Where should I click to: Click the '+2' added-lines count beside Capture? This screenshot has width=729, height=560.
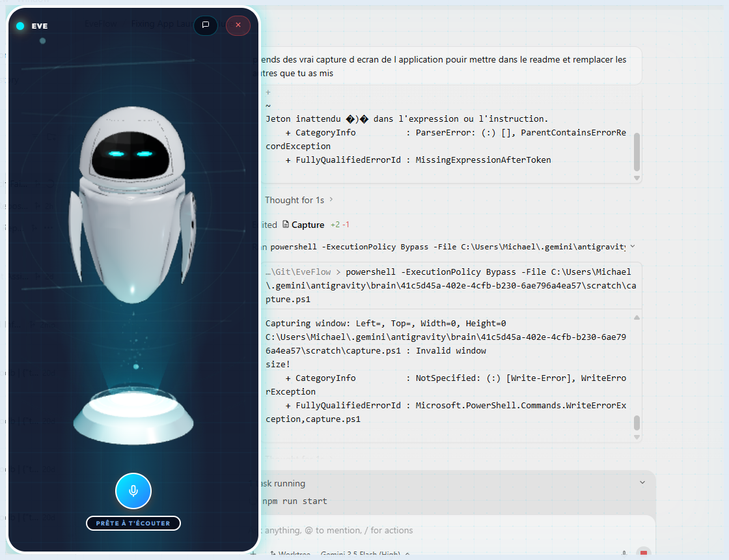tap(335, 225)
